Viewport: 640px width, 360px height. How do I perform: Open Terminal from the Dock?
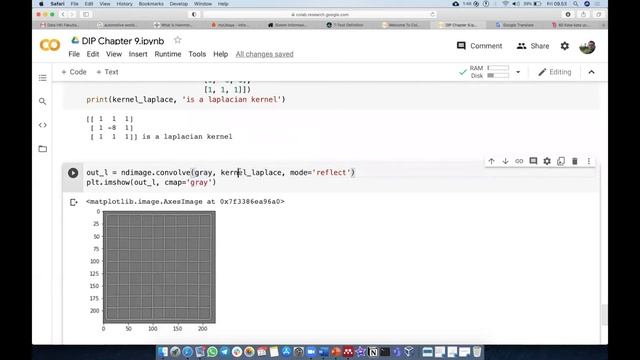coord(385,352)
